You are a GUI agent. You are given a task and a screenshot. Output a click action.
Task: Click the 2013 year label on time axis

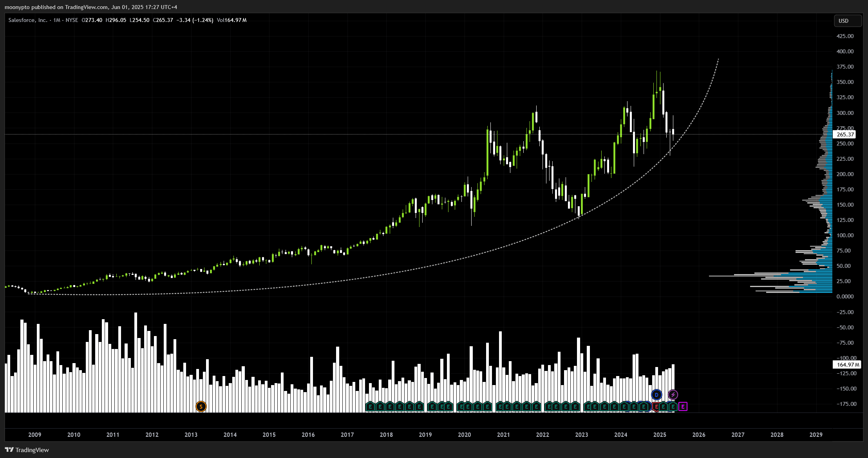[x=191, y=434]
